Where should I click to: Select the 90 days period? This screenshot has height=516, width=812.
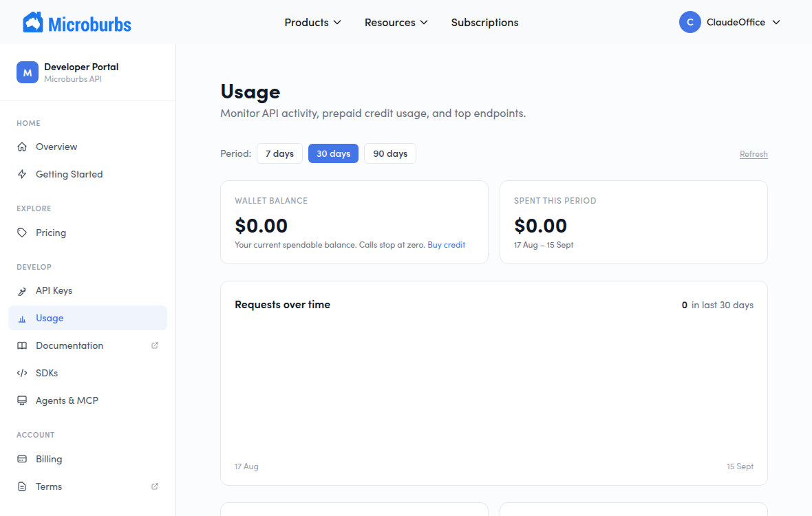(x=390, y=153)
